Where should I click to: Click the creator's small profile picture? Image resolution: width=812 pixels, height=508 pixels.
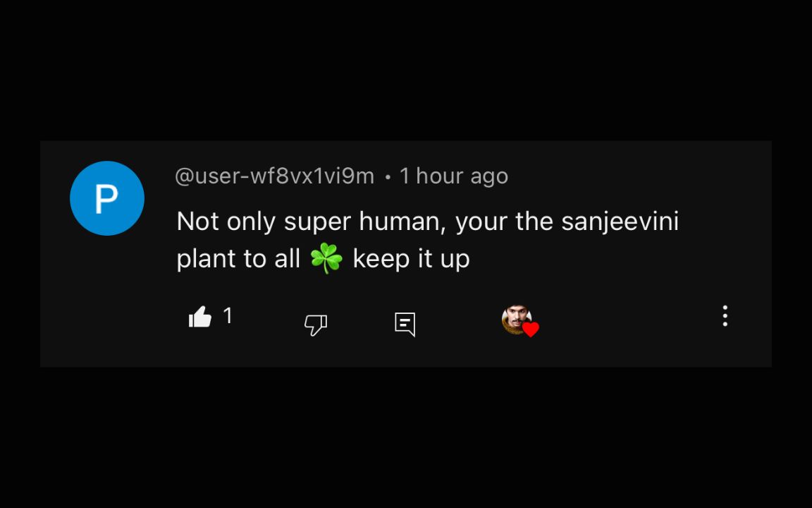coord(516,320)
